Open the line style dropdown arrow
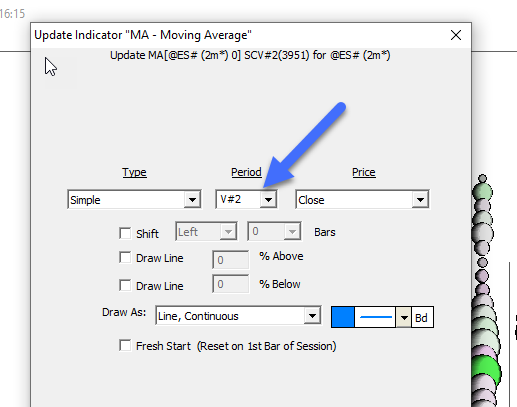The width and height of the screenshot is (517, 407). (404, 317)
